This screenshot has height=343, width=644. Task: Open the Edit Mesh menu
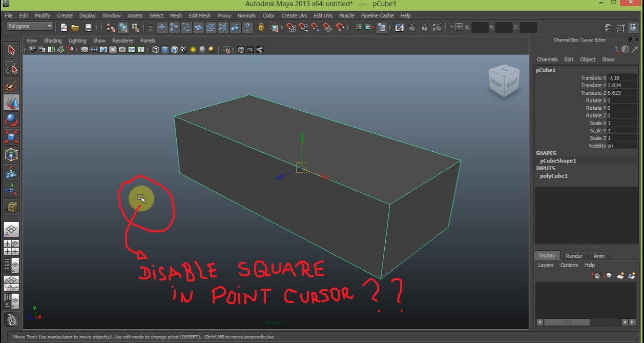click(x=199, y=15)
